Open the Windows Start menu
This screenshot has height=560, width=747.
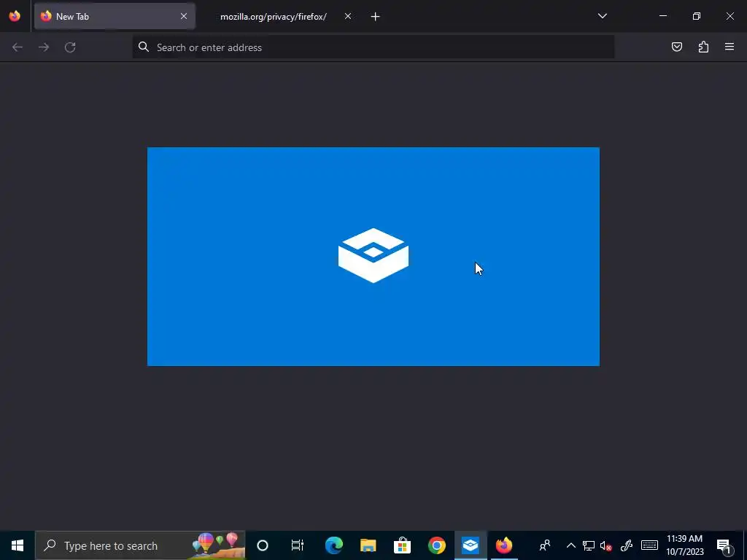coord(18,545)
